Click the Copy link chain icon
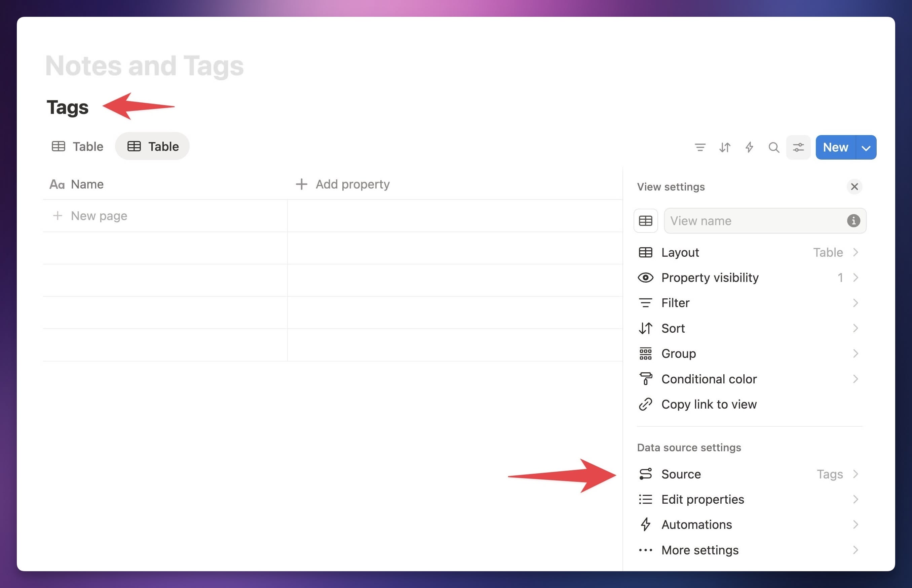Image resolution: width=912 pixels, height=588 pixels. point(645,404)
